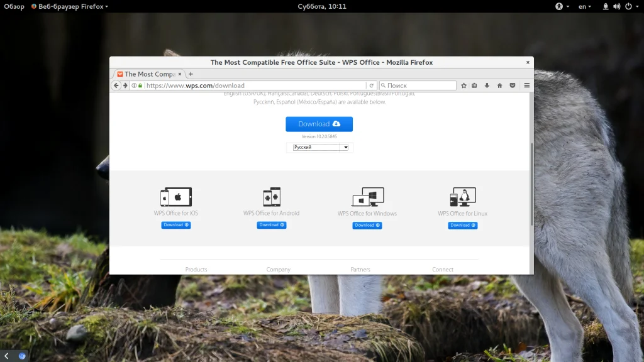The height and width of the screenshot is (362, 644).
Task: Click the page vertical scrollbar
Action: [x=531, y=184]
